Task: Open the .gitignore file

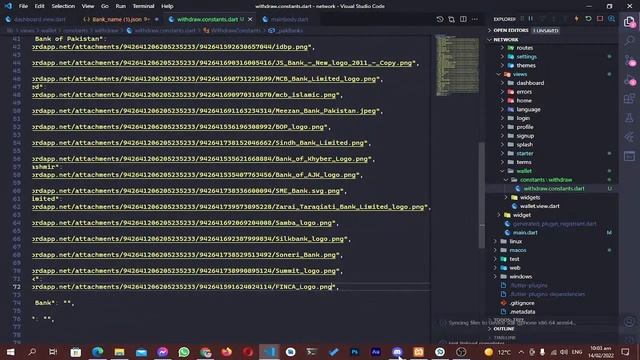Action: point(522,303)
